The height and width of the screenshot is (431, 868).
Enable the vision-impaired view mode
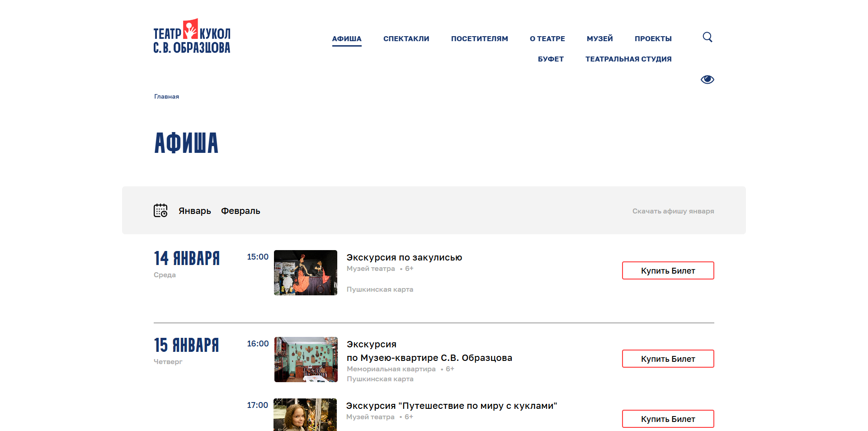coord(707,79)
